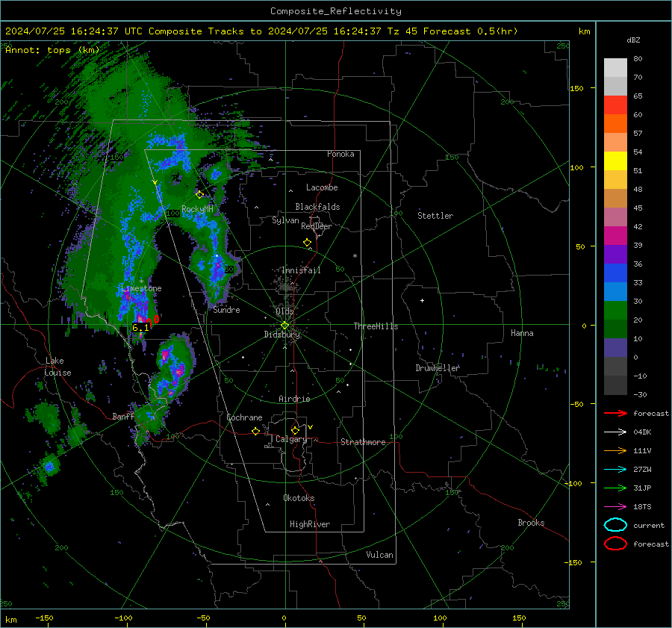
Task: Click the red swatch on dBZ scale
Action: [615, 105]
